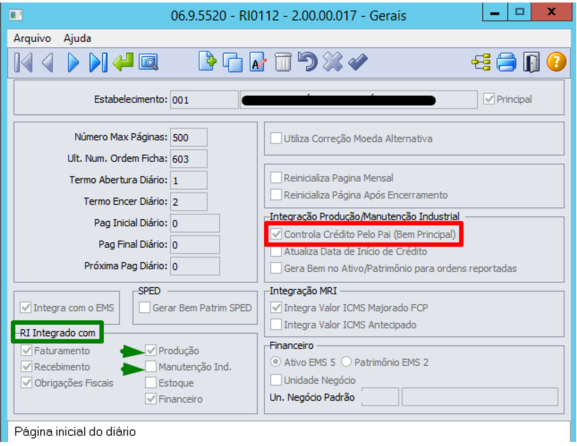Enable Manutenção Ind. checkbox
The height and width of the screenshot is (446, 577).
pos(151,367)
